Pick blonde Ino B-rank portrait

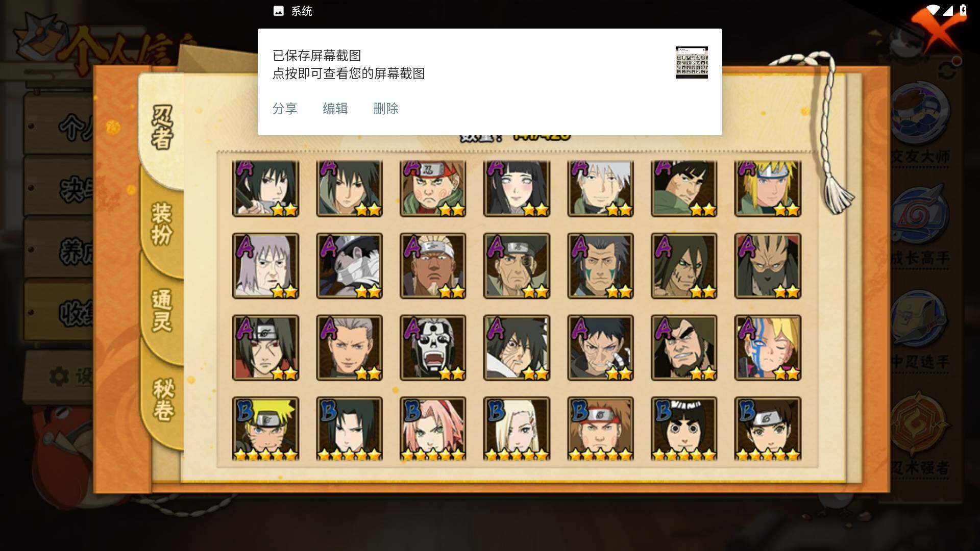click(517, 429)
